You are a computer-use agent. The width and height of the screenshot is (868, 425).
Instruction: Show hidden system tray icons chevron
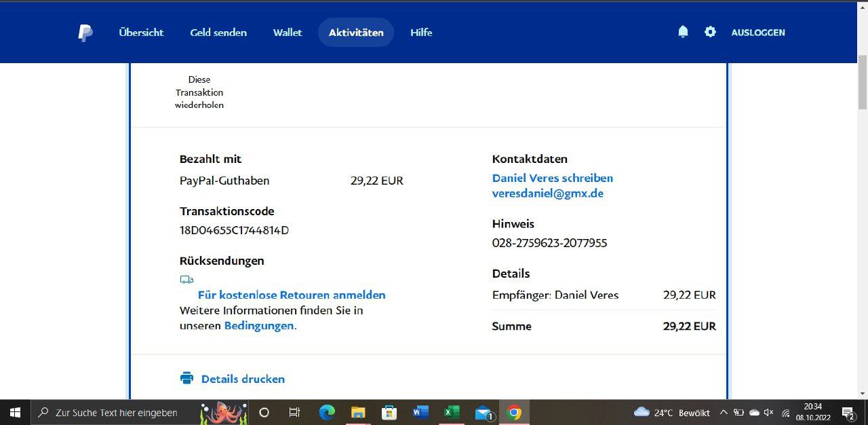pyautogui.click(x=724, y=412)
